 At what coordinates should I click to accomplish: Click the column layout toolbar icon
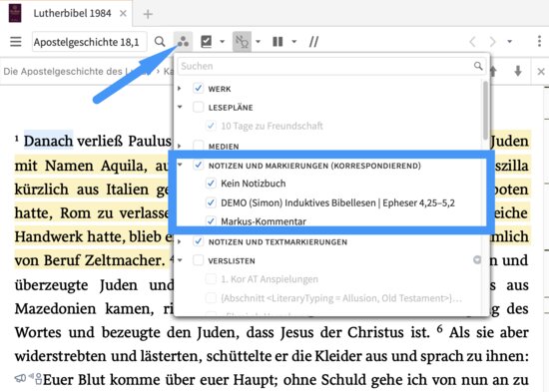(277, 42)
